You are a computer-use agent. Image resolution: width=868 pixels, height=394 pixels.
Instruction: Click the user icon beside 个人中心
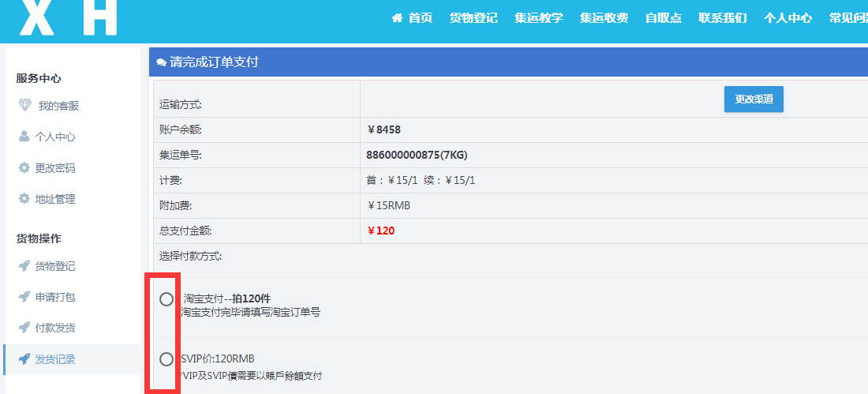[24, 137]
